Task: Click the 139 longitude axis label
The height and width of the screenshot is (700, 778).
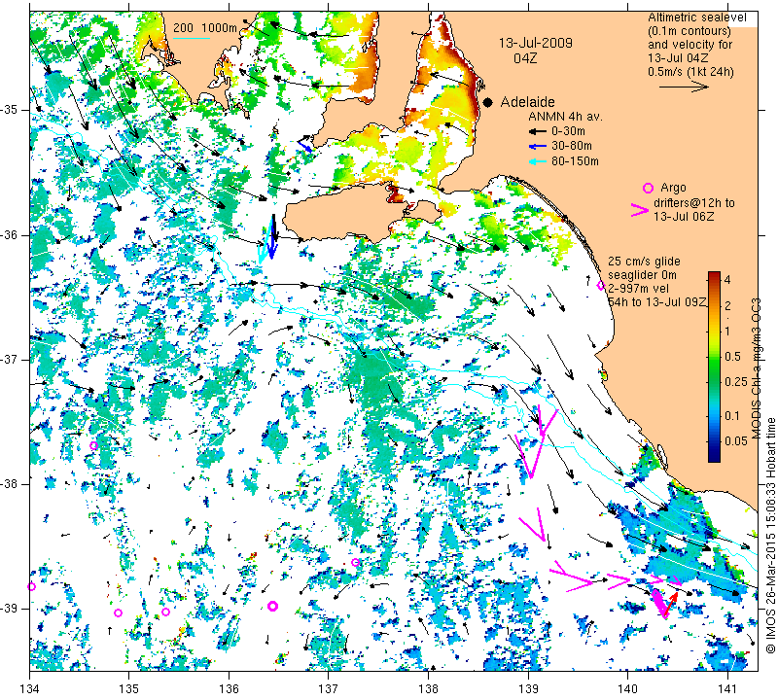Action: coord(528,689)
